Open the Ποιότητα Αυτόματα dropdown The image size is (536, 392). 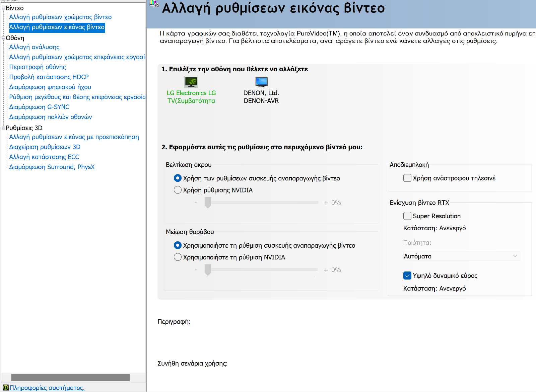462,256
